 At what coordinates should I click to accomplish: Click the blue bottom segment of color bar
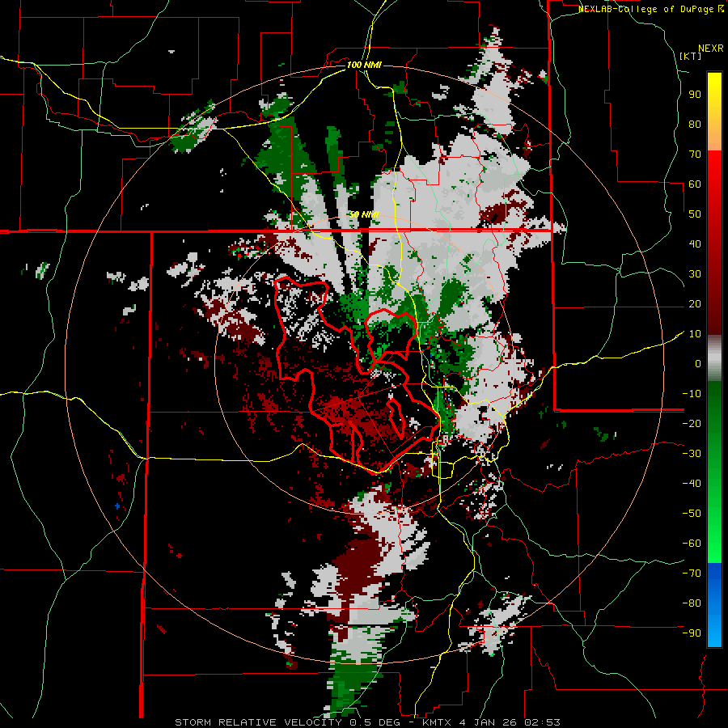(714, 605)
